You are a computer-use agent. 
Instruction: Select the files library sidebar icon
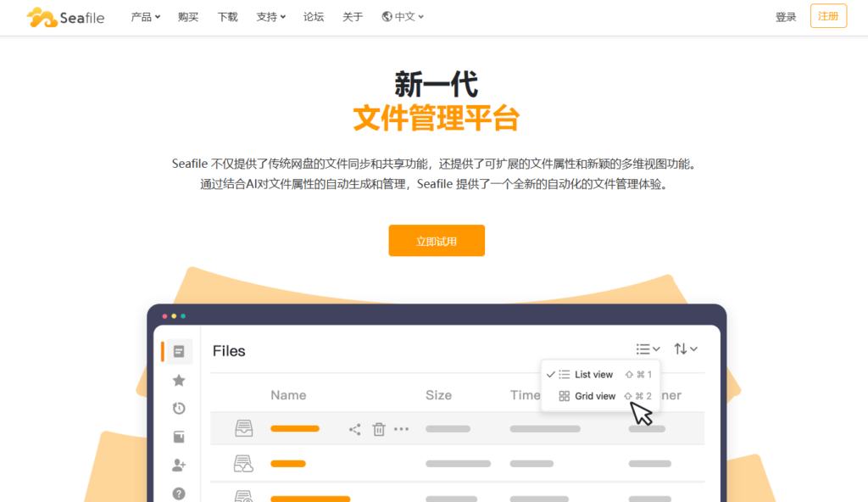(x=179, y=351)
